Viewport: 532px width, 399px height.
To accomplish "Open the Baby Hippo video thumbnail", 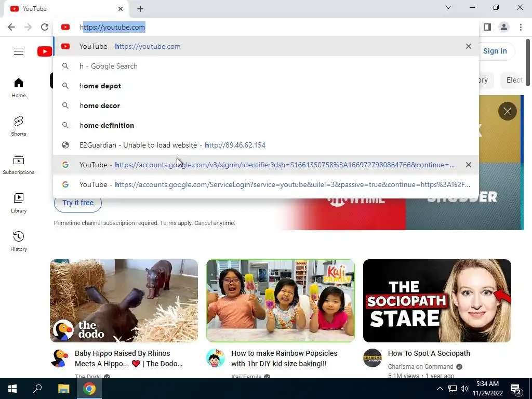I will click(x=124, y=301).
